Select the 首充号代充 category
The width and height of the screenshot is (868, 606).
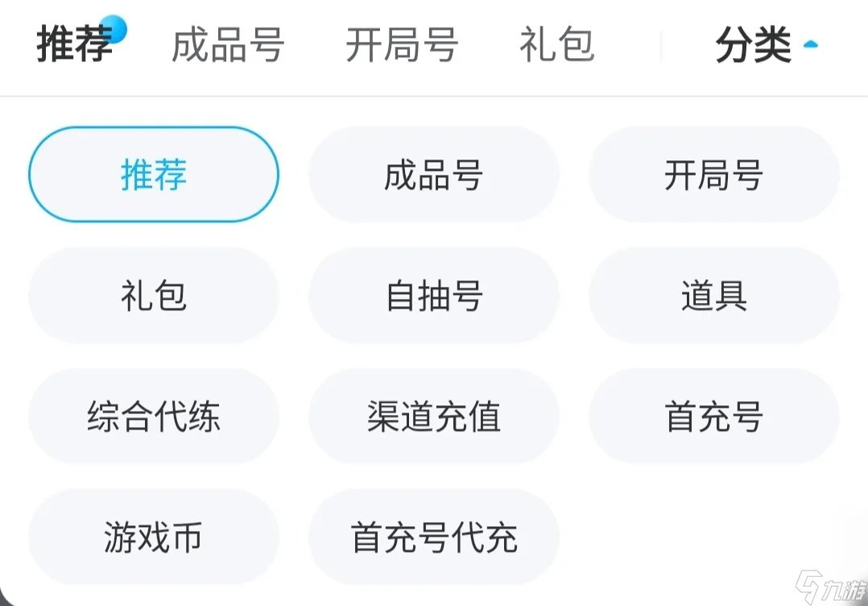[x=433, y=538]
